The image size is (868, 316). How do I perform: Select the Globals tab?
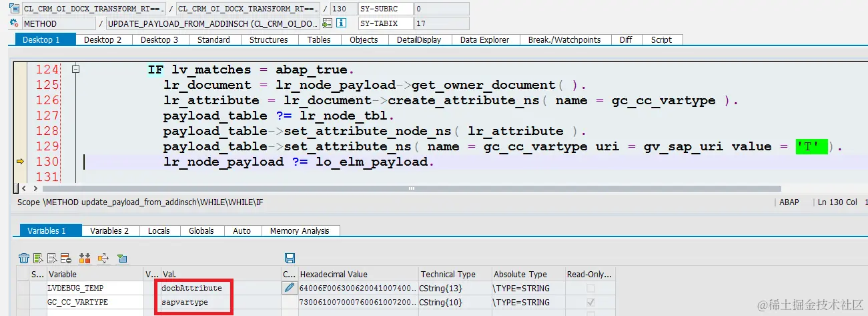tap(201, 230)
